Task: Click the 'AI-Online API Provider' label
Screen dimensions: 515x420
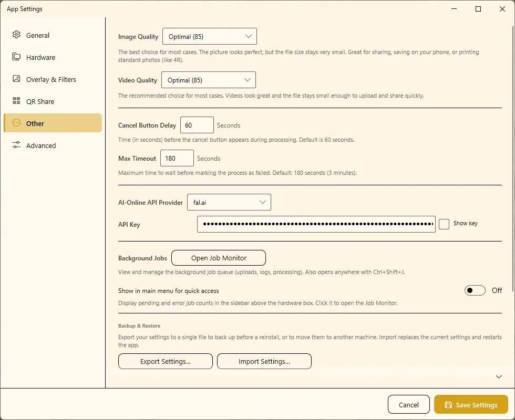Action: pyautogui.click(x=150, y=203)
